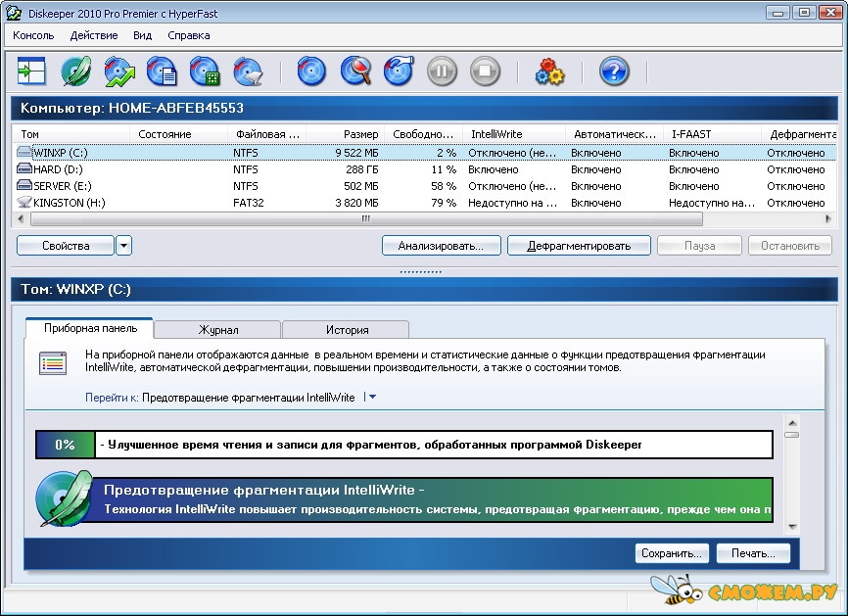Image resolution: width=848 pixels, height=616 pixels.
Task: Click the WINXP (C:) drive icon
Action: tap(24, 152)
